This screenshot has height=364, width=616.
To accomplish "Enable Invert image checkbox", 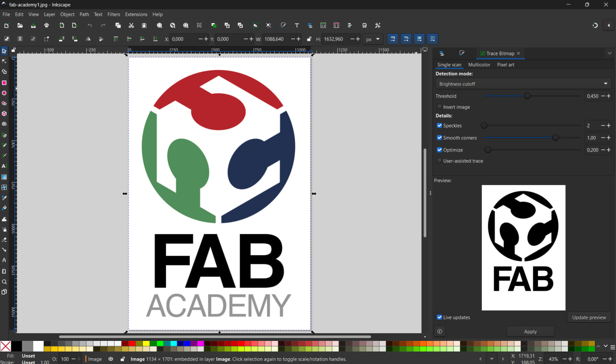I will [x=439, y=107].
